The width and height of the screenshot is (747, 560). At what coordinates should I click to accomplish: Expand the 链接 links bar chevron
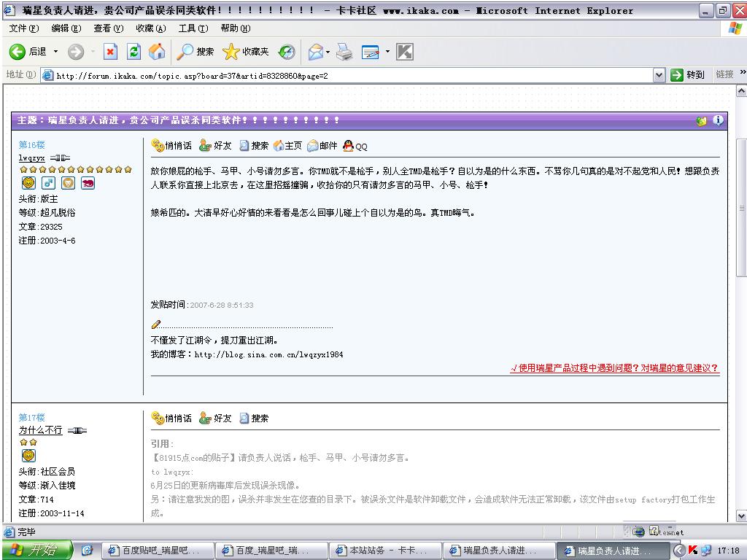(743, 73)
